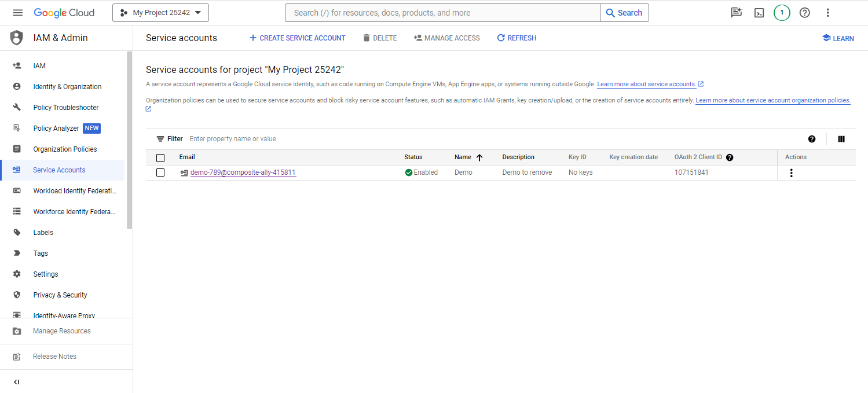Click the Settings gear icon in sidebar
The height and width of the screenshot is (393, 868).
pos(17,274)
